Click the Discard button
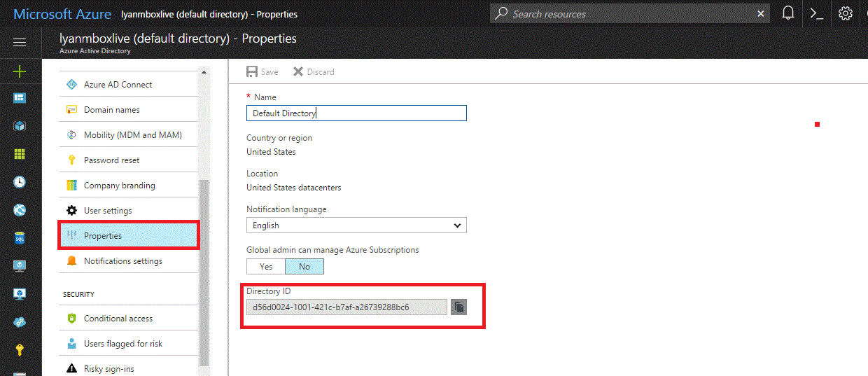The width and height of the screenshot is (868, 376). tap(314, 72)
